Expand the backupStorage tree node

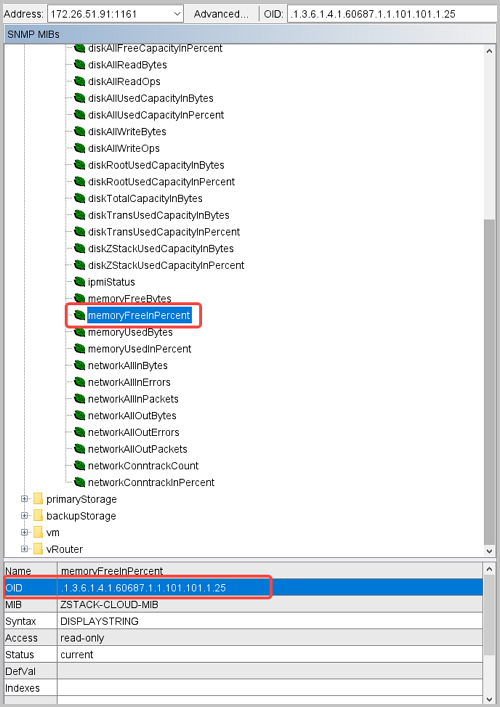(x=24, y=515)
